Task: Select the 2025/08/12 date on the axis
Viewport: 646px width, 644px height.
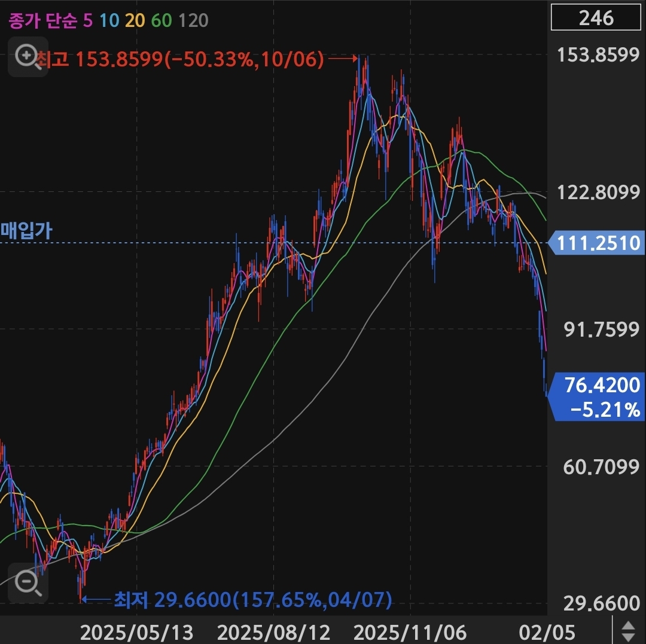Action: tap(275, 631)
